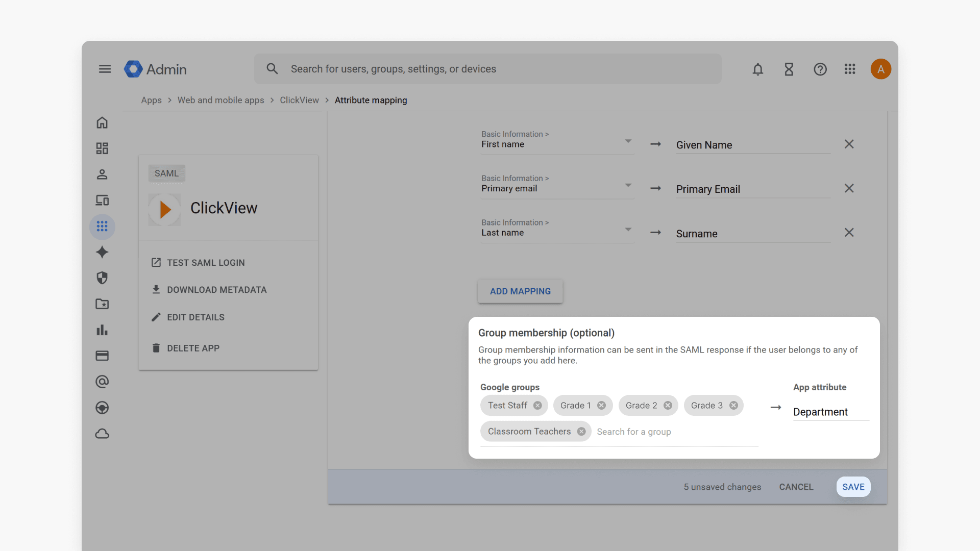Remove the Classroom Teachers group chip
980x551 pixels.
(581, 432)
